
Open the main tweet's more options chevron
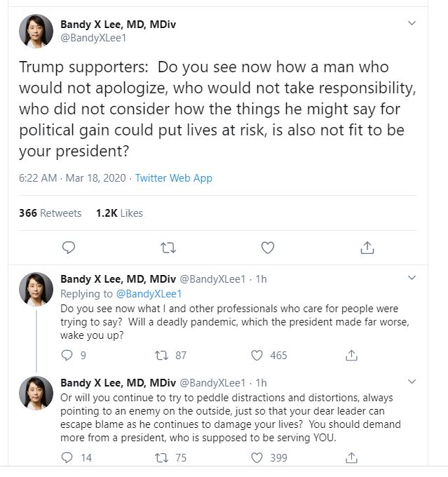pos(412,24)
